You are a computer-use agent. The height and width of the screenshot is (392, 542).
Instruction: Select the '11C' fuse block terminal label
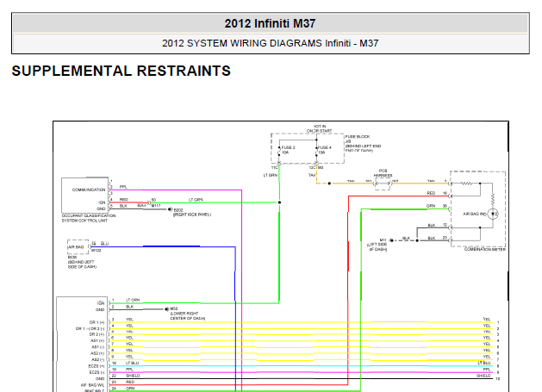[x=274, y=168]
